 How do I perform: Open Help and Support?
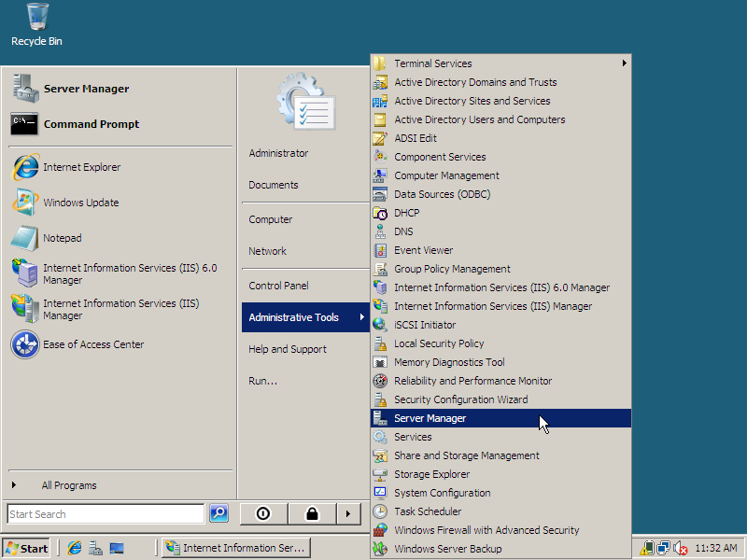(x=305, y=349)
